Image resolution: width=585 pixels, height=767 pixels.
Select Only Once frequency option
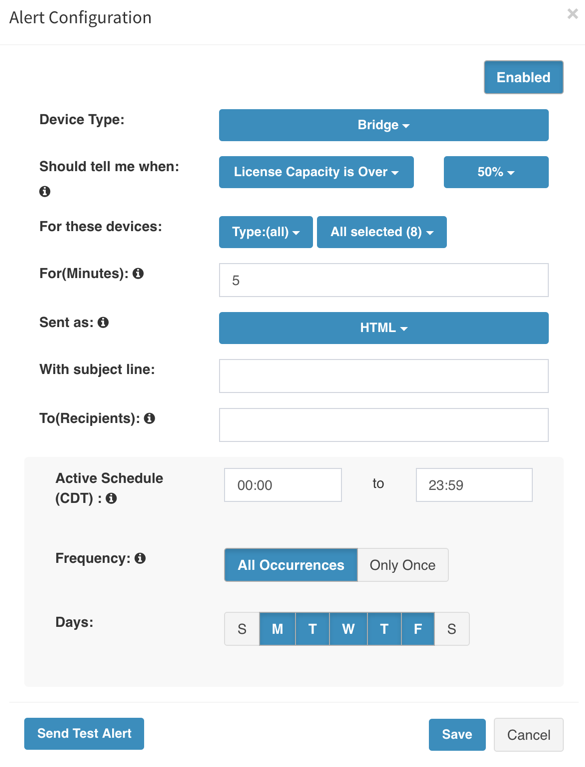pyautogui.click(x=403, y=565)
